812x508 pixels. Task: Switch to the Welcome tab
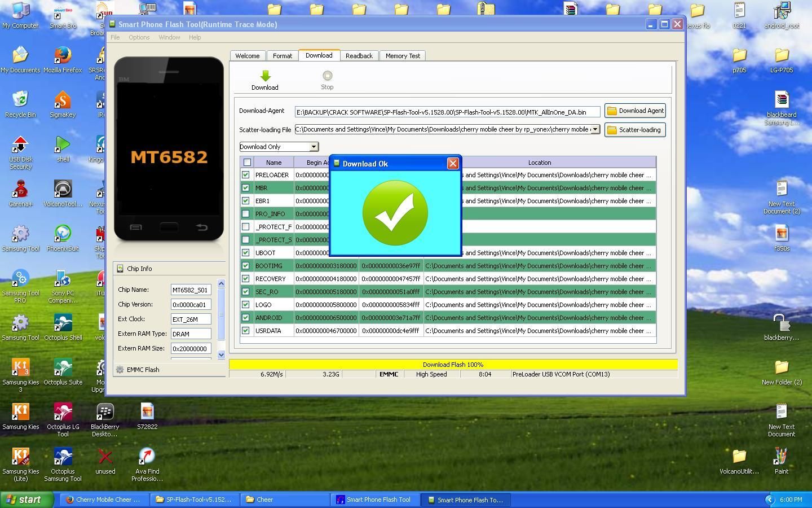(x=248, y=56)
